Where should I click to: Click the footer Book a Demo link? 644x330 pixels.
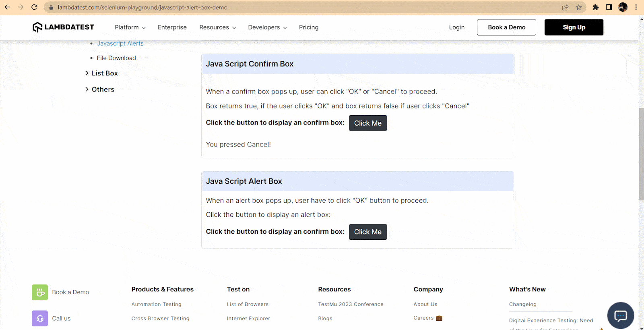pyautogui.click(x=70, y=292)
